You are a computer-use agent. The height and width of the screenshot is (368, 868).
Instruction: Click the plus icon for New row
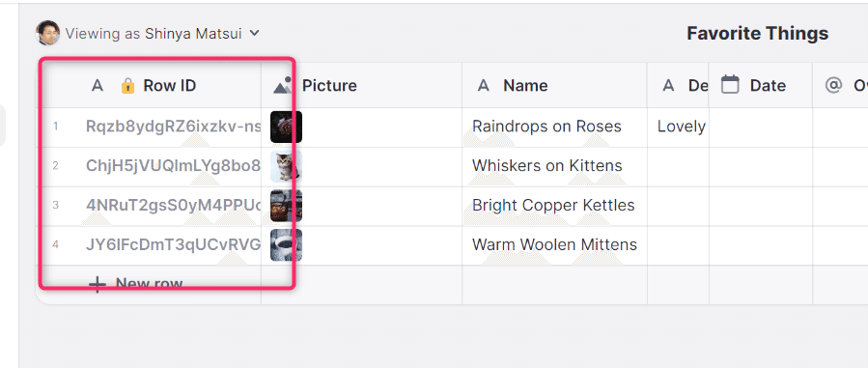98,284
